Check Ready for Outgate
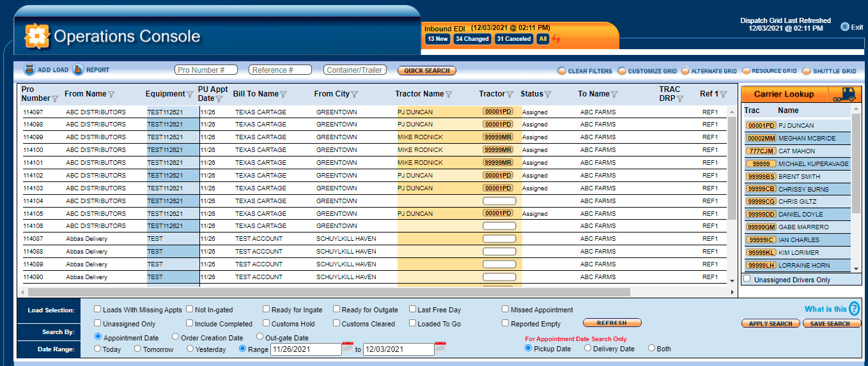The image size is (868, 366). (x=336, y=309)
